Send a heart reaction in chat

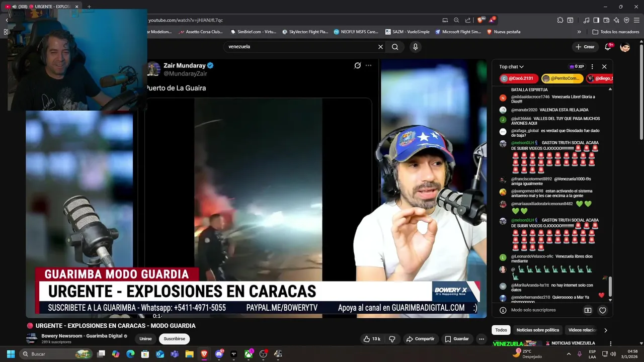(602, 310)
